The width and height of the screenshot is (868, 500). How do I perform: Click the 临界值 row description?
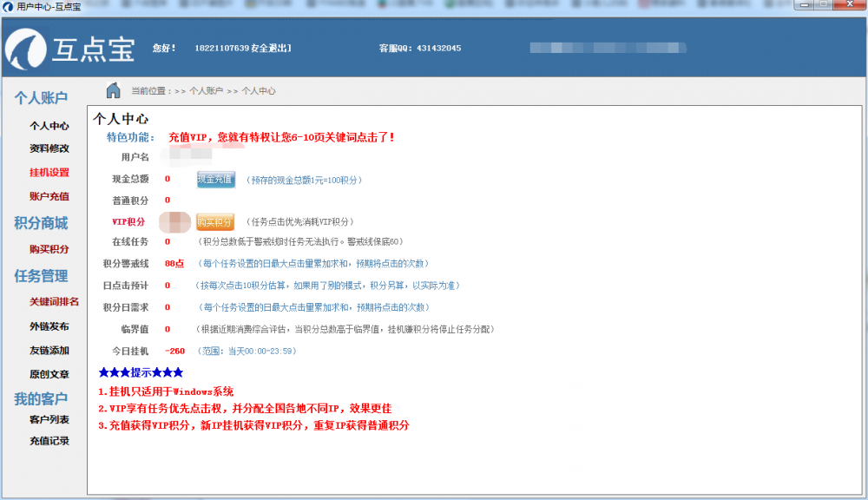click(345, 330)
